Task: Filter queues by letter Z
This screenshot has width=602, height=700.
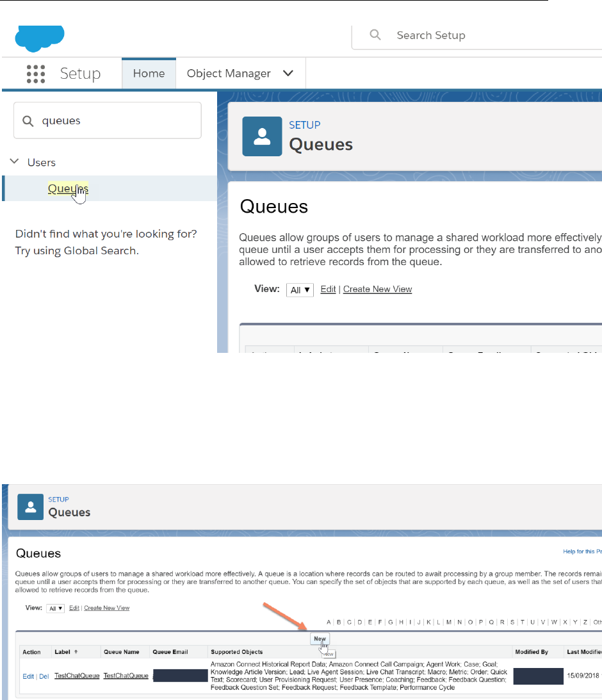Action: click(585, 622)
